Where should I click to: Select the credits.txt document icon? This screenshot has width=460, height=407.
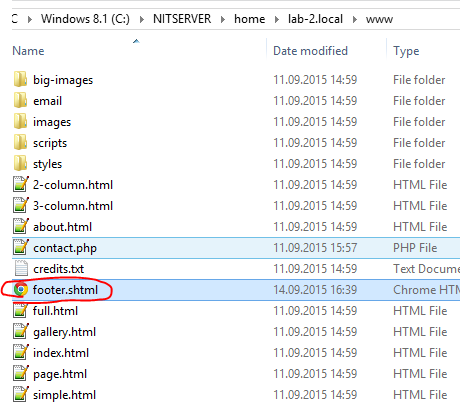point(21,269)
